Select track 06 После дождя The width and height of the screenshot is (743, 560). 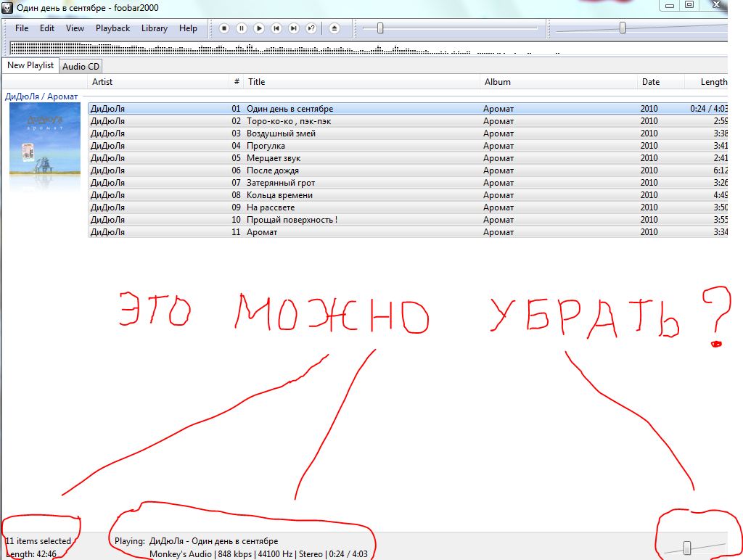click(x=408, y=170)
